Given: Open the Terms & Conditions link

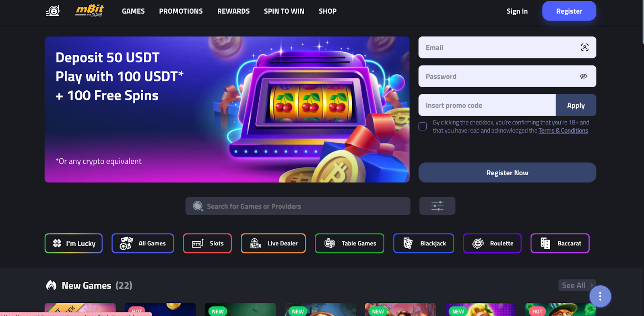Looking at the screenshot, I should pos(563,131).
